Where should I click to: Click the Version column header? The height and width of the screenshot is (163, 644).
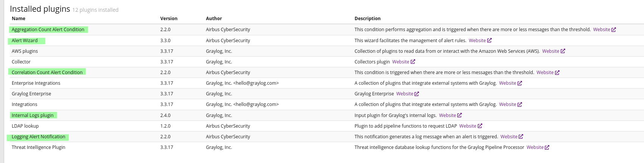[169, 18]
